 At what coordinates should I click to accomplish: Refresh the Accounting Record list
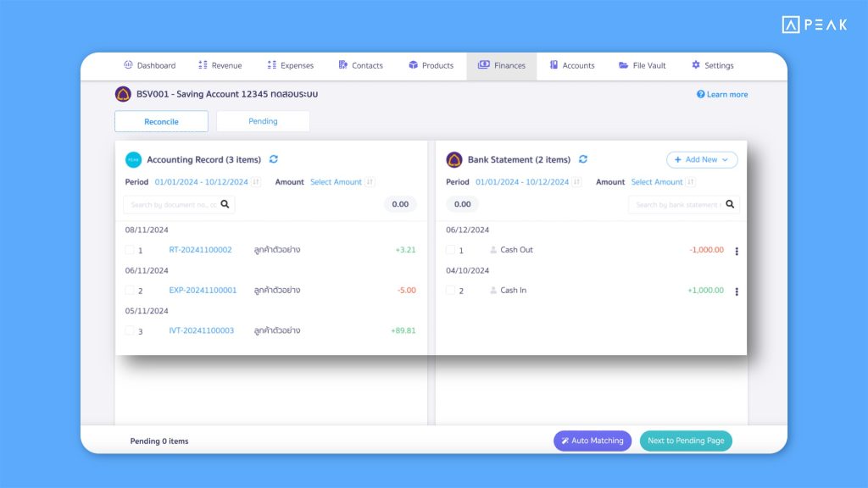pos(273,159)
